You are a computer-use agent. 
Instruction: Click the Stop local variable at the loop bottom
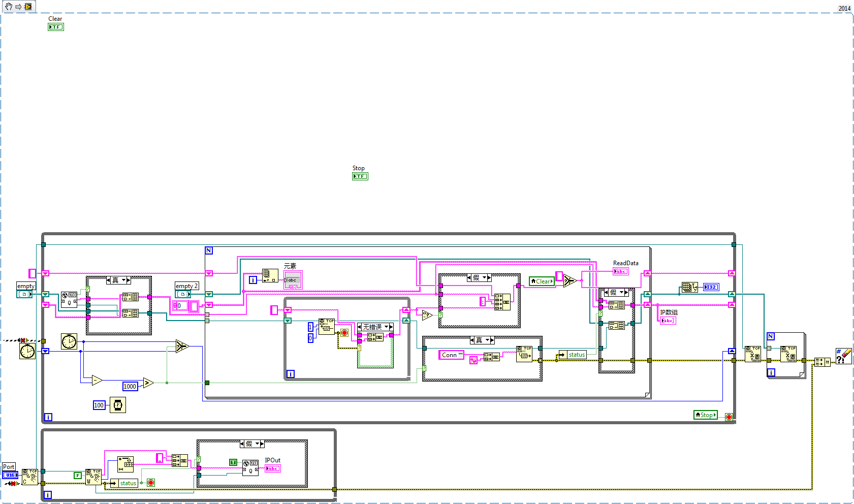(x=705, y=415)
